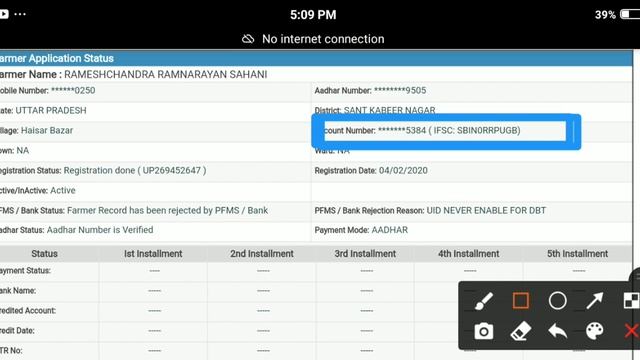Select the circle shape tool
Screen dimensions: 640x360
coord(557,301)
